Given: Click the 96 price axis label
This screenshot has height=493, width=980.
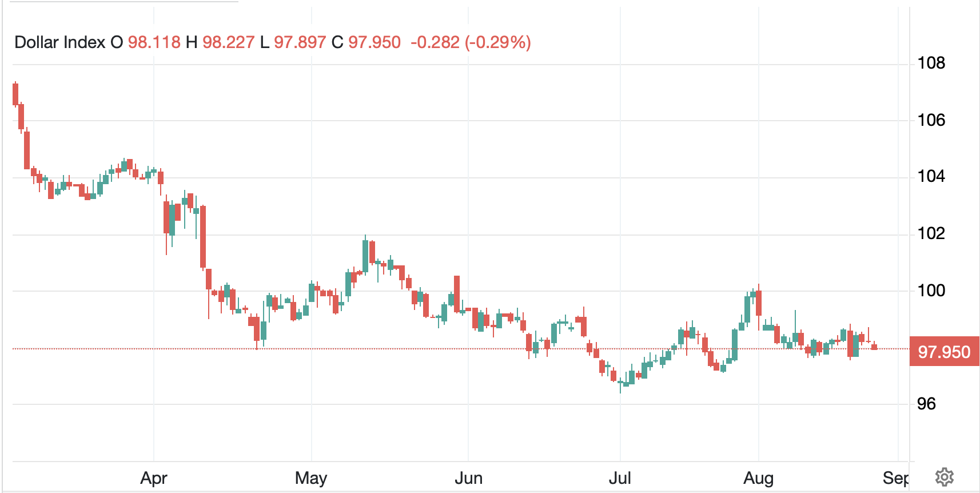Looking at the screenshot, I should [926, 404].
